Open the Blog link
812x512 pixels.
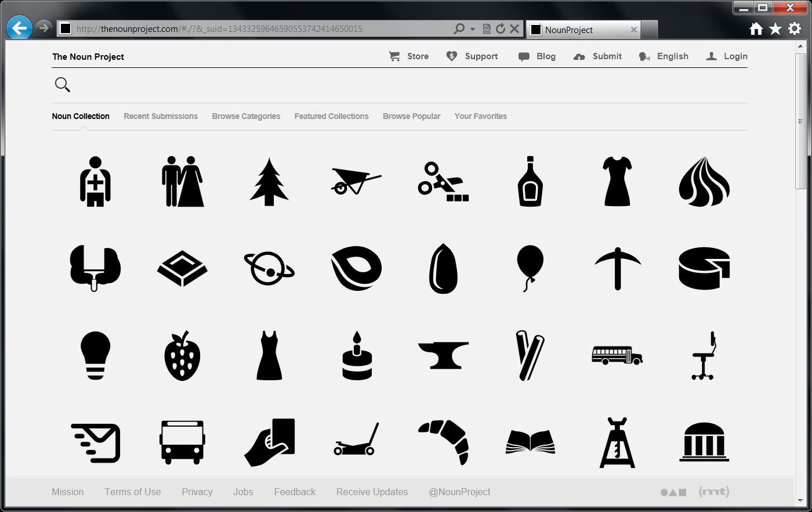tap(537, 56)
